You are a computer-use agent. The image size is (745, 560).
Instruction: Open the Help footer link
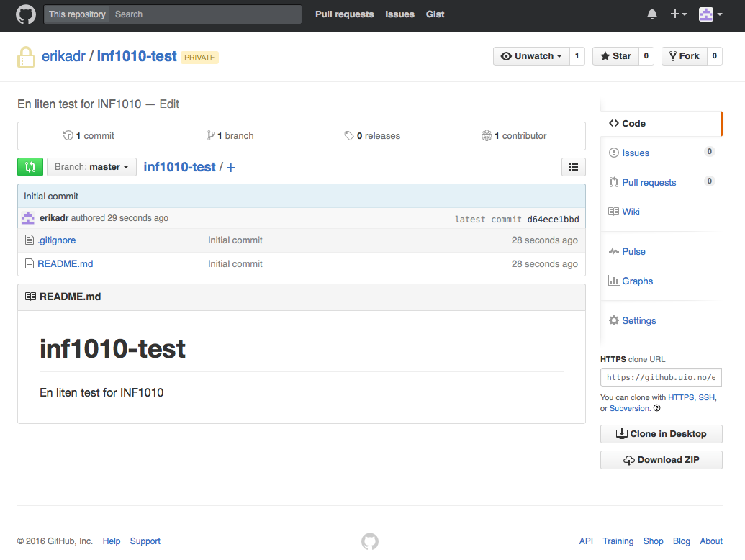pos(112,541)
